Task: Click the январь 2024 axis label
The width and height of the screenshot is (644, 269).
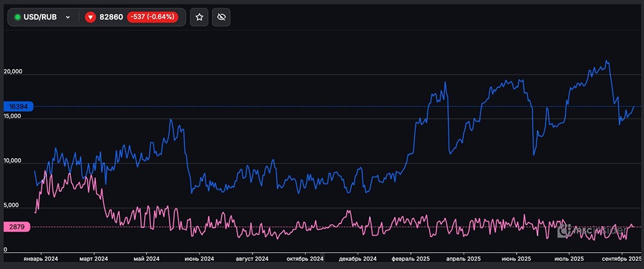Action: pos(41,258)
